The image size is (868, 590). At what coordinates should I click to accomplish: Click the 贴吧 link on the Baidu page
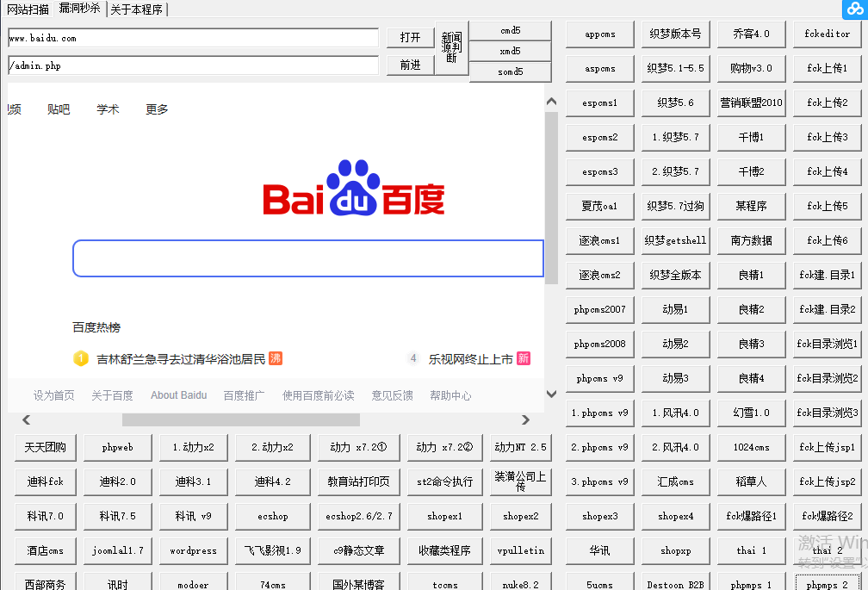(58, 109)
